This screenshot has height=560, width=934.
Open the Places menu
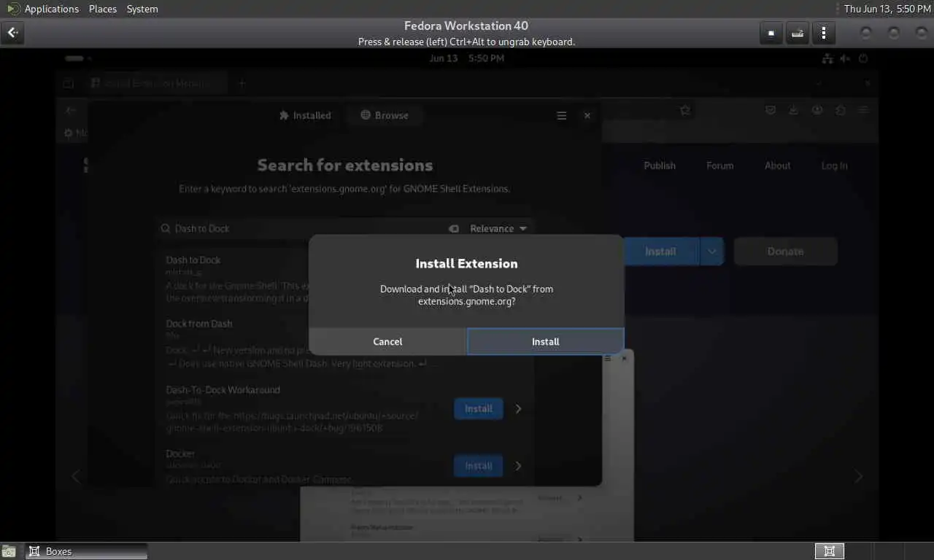point(103,9)
